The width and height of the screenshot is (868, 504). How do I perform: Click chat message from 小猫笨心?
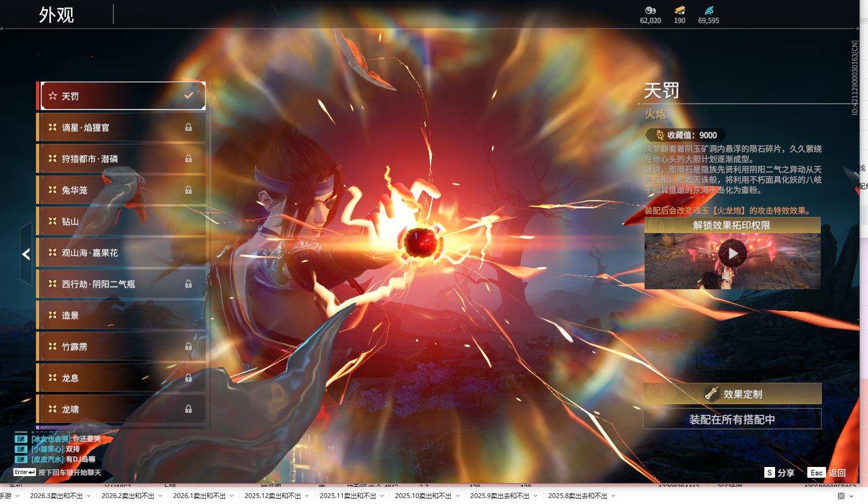pyautogui.click(x=56, y=449)
